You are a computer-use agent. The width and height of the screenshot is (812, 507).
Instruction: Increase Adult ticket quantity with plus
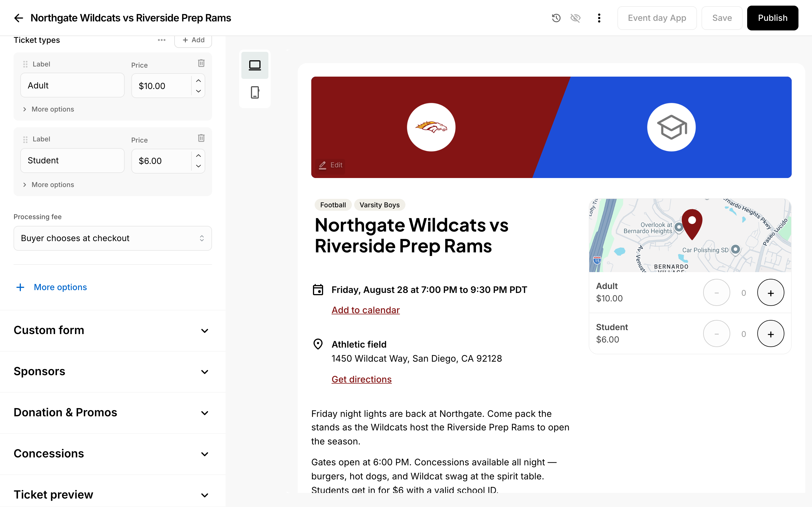point(771,293)
